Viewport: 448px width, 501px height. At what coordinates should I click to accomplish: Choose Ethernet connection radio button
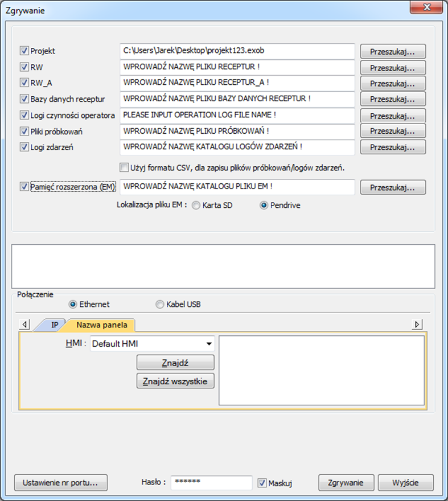tap(73, 304)
